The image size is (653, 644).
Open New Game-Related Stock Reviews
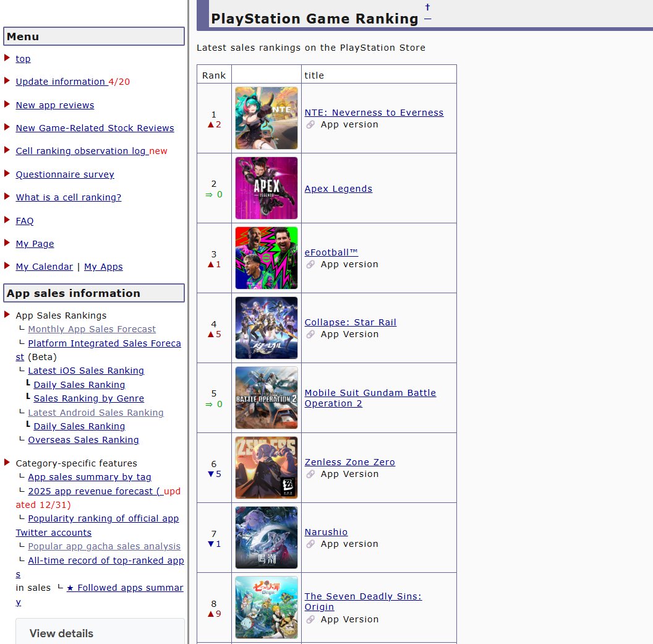click(x=95, y=128)
